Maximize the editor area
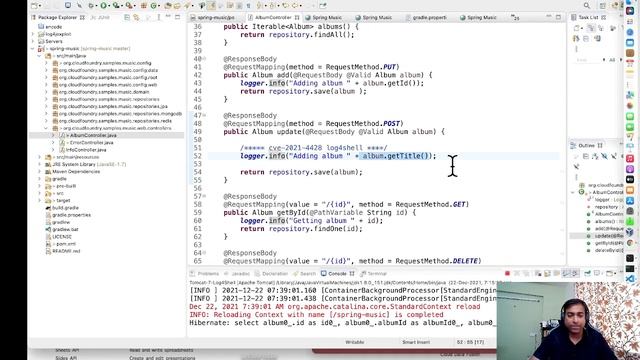Image resolution: width=640 pixels, height=360 pixels. tap(558, 17)
